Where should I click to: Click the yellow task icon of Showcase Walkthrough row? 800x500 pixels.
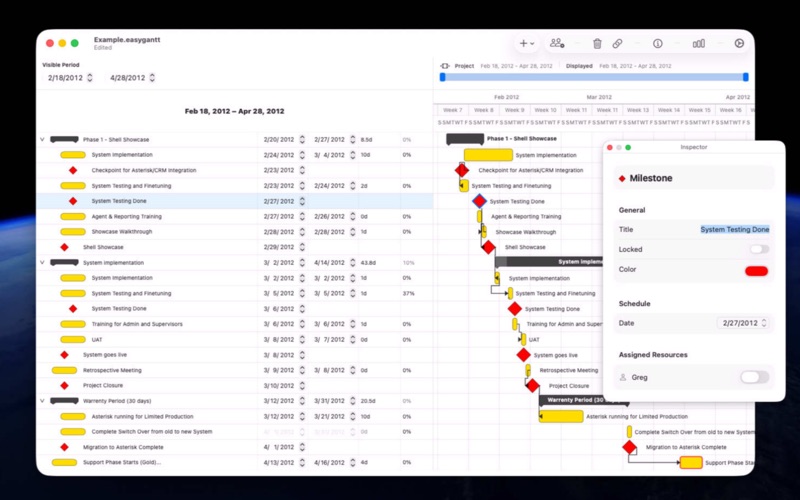tap(73, 232)
